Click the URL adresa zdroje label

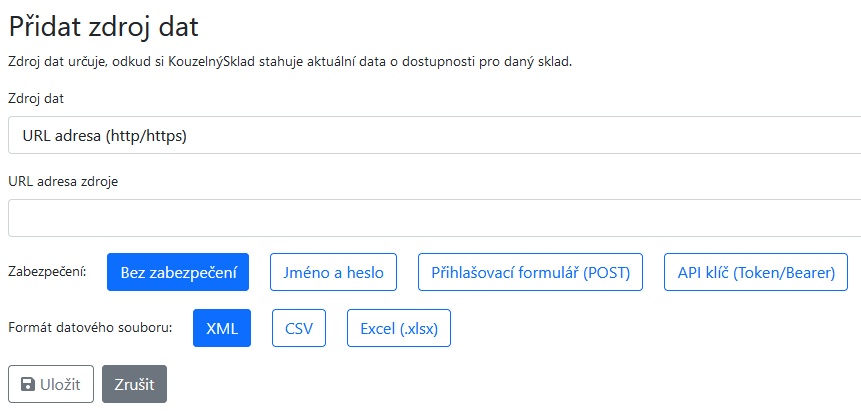pos(63,181)
